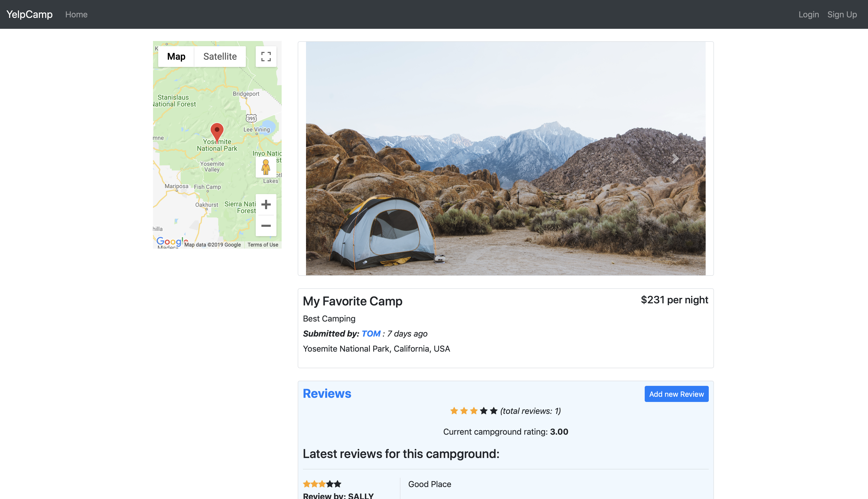Switch to Map view type
This screenshot has width=868, height=499.
[176, 57]
